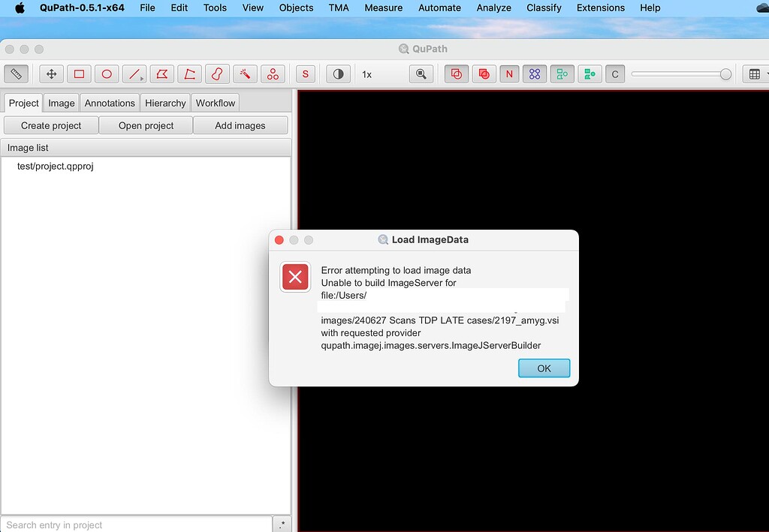
Task: Select the Ellipse annotation tool
Action: (106, 74)
